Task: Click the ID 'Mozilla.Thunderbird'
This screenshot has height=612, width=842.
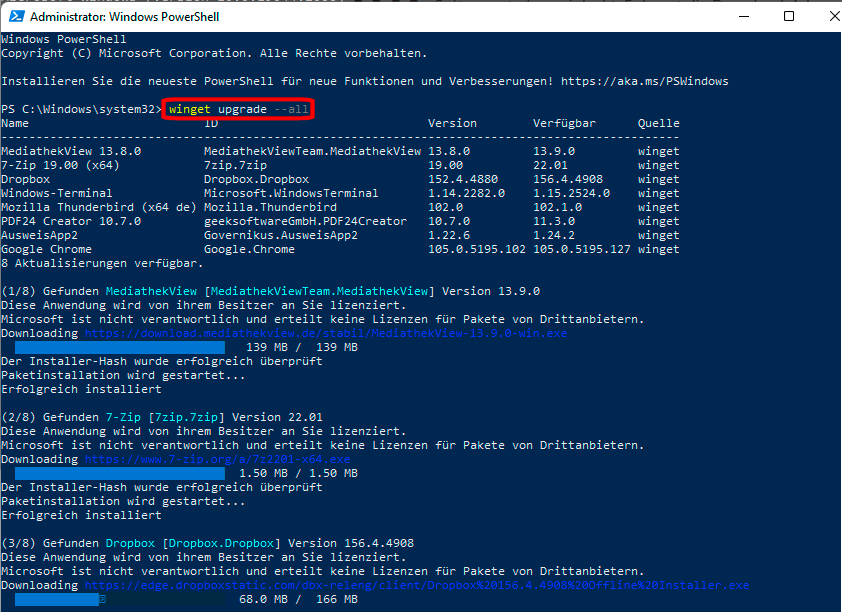Action: (271, 207)
